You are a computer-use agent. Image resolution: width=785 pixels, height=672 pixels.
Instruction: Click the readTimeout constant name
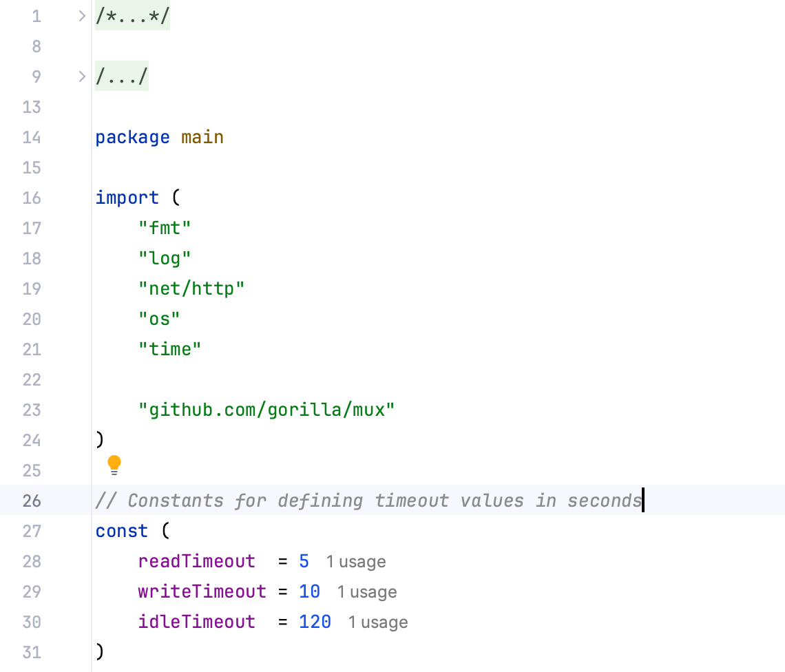coord(197,561)
